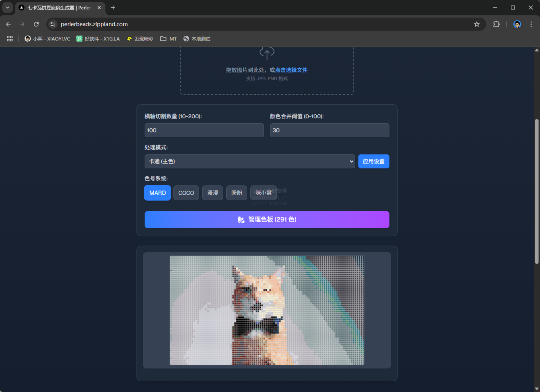Open the tab search dropdown arrow
Image resolution: width=540 pixels, height=392 pixels.
coord(7,8)
